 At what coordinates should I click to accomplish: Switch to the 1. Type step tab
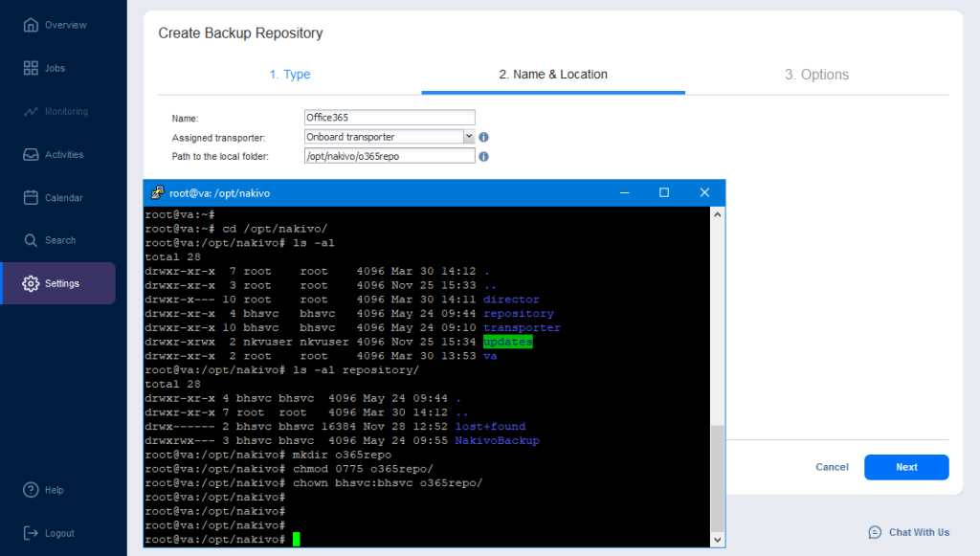tap(289, 75)
